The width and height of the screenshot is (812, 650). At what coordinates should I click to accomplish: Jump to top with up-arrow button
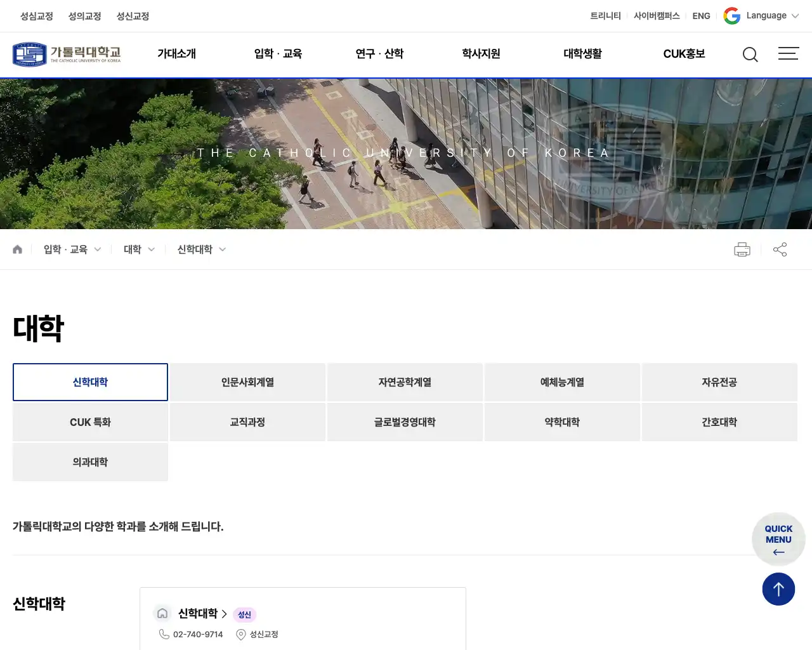pyautogui.click(x=778, y=589)
